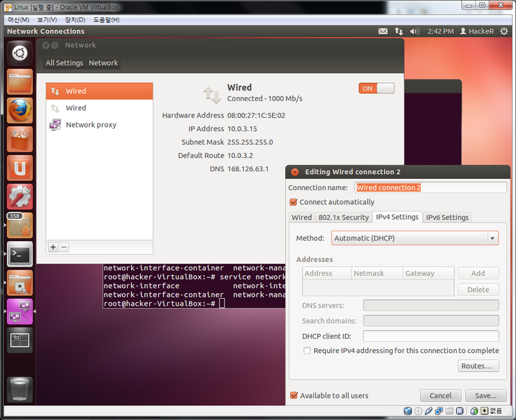Viewport: 516px width, 420px height.
Task: Click the DHCP client ID field
Action: 431,336
